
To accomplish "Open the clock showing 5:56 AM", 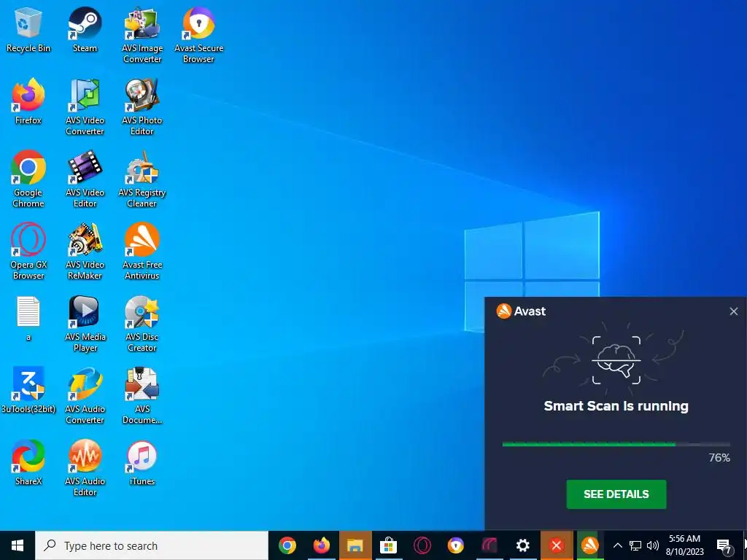I will [x=684, y=545].
